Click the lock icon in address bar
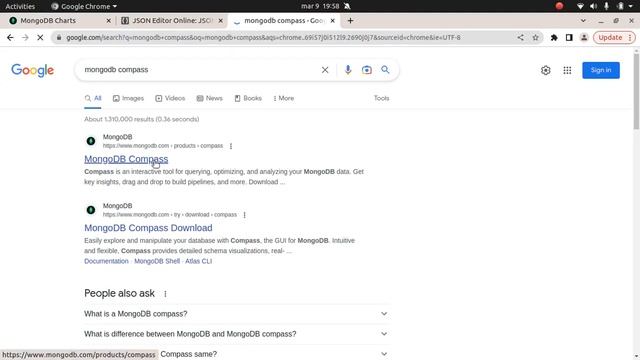 [x=59, y=38]
